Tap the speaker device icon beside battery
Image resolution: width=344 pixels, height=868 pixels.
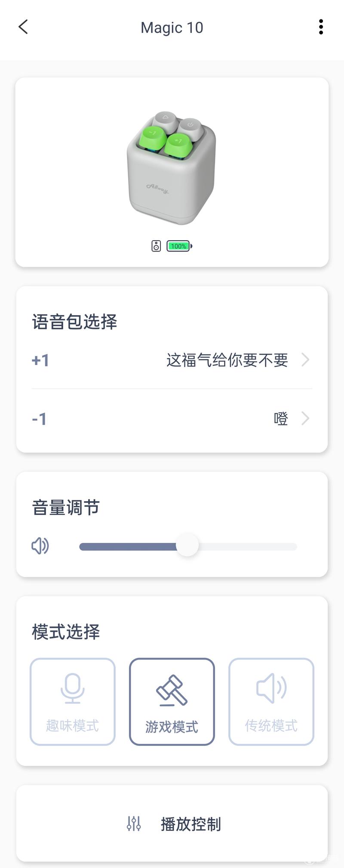click(x=156, y=246)
